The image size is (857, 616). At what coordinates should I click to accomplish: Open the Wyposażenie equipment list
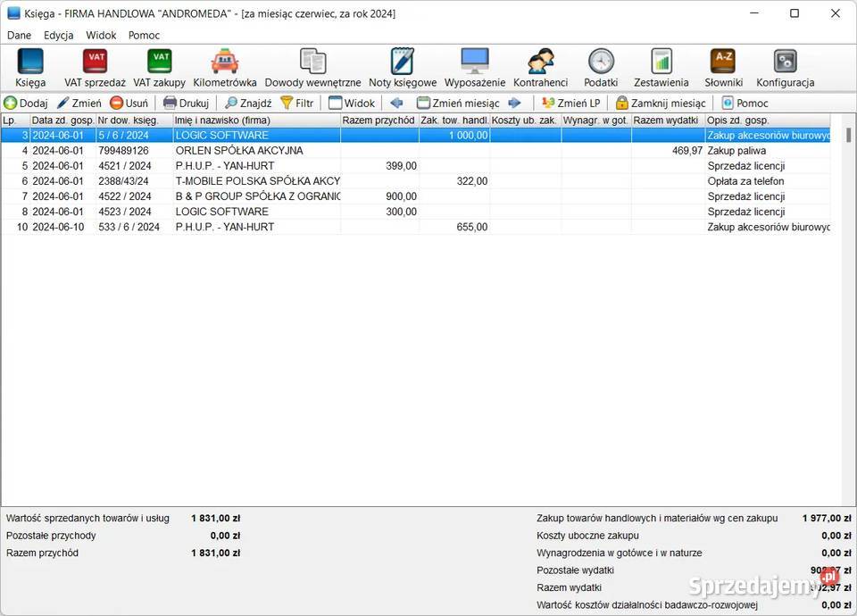point(475,67)
